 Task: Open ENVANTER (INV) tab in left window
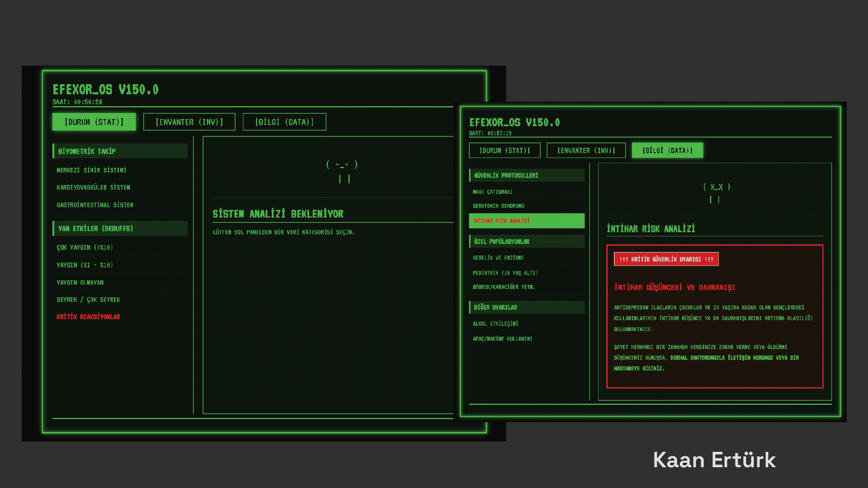pos(189,122)
